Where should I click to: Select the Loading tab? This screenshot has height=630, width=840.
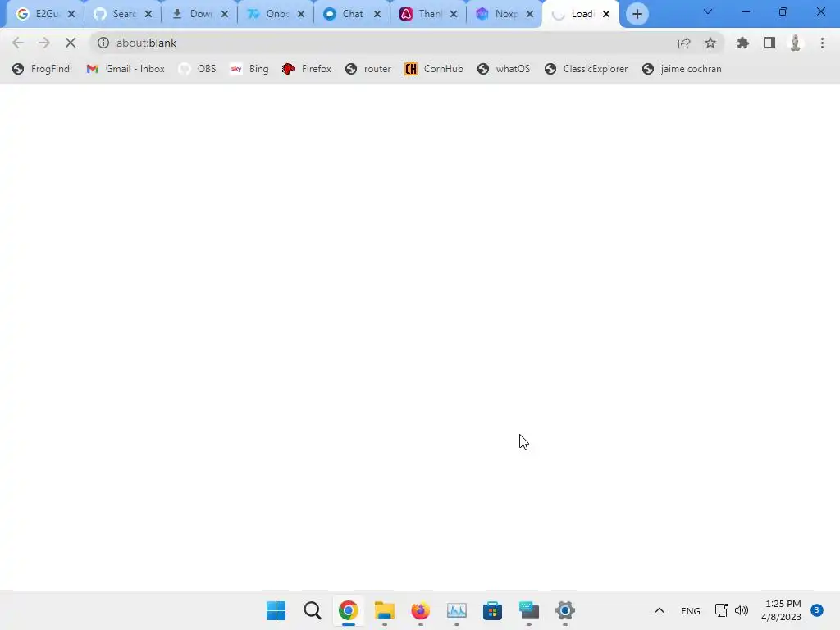[574, 14]
